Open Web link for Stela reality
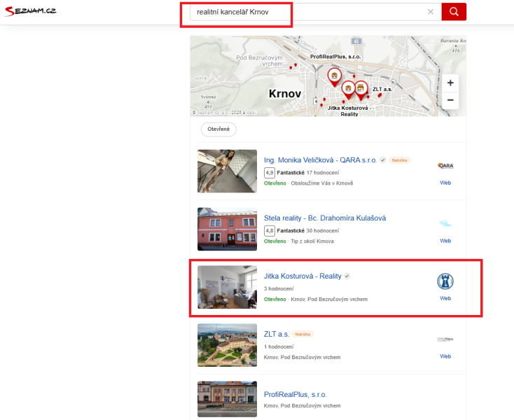This screenshot has width=514, height=420. [445, 241]
